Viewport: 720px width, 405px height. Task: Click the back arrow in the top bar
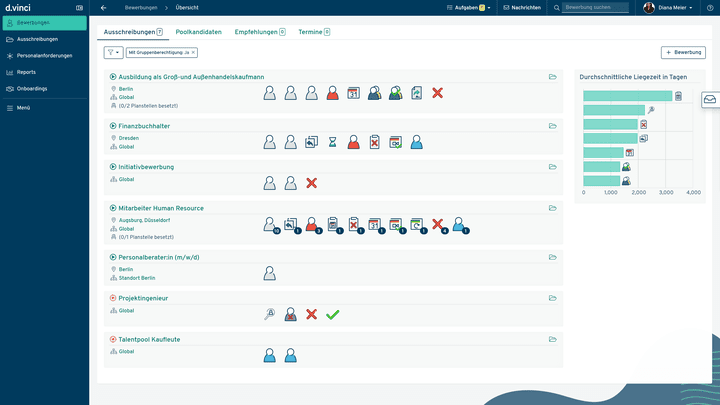(104, 7)
